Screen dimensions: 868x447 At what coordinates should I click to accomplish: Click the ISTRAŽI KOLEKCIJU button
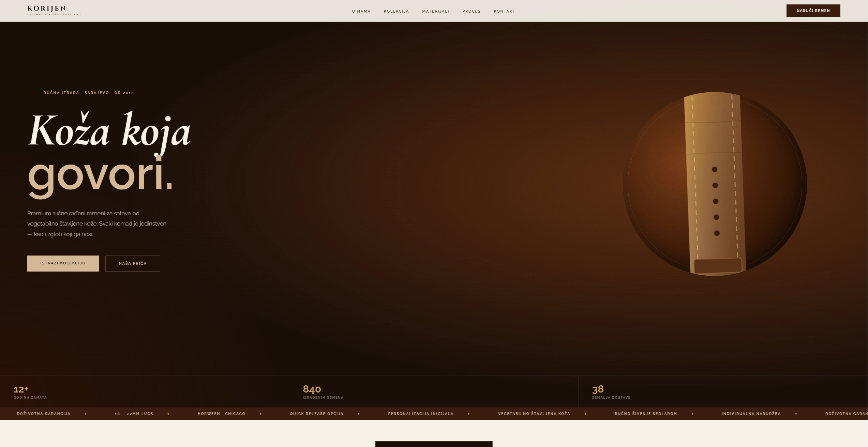click(x=63, y=263)
